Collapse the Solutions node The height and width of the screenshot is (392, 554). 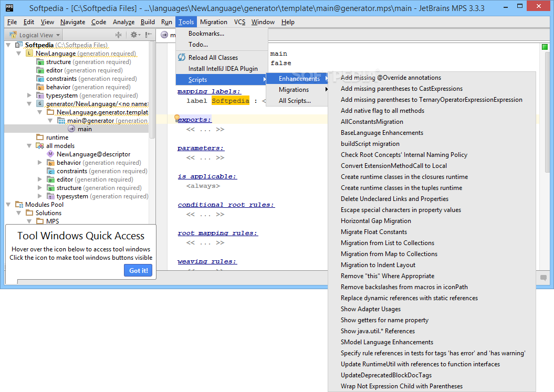19,213
